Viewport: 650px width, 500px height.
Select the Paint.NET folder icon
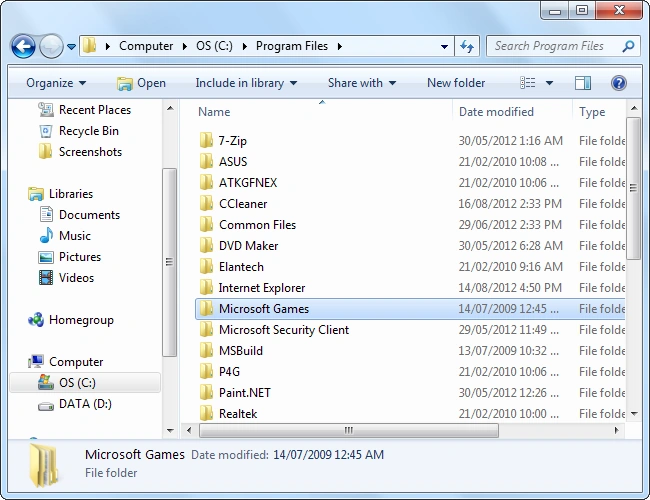coord(206,393)
